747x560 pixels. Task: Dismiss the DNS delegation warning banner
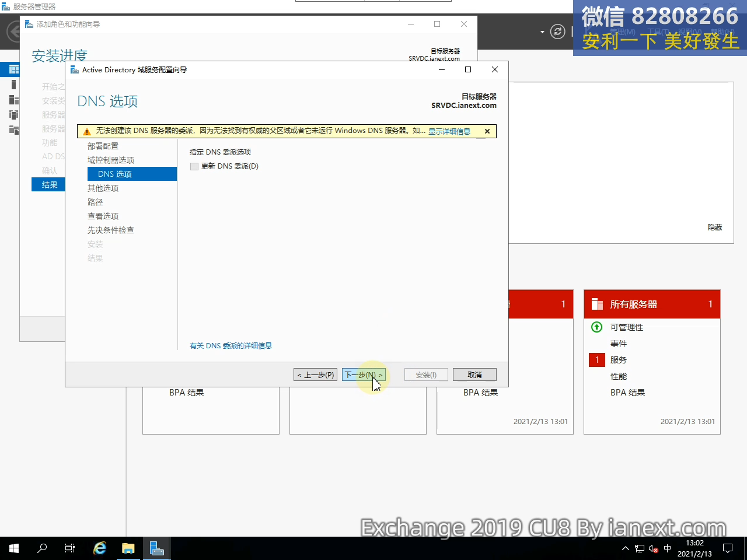point(487,131)
